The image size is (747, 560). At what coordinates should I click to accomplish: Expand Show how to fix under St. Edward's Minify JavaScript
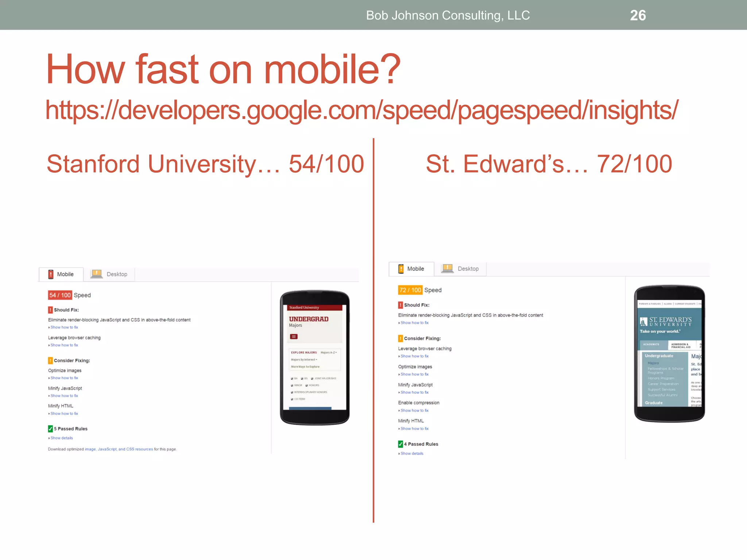coord(414,393)
